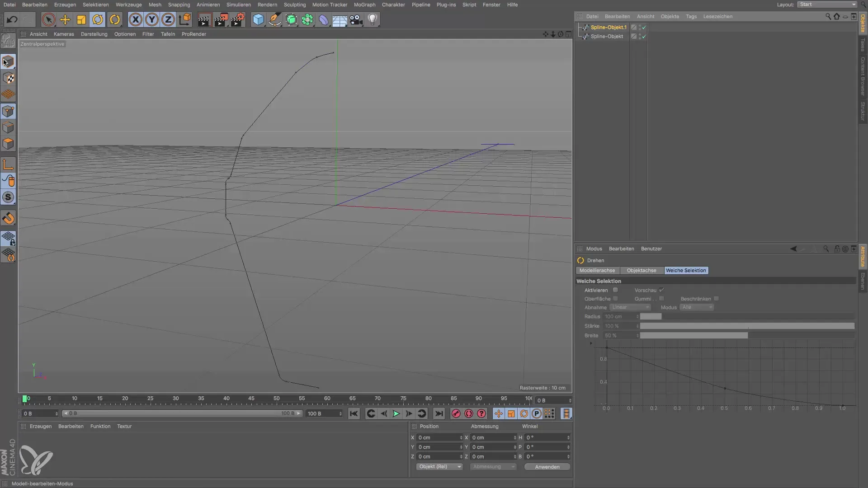The width and height of the screenshot is (868, 488).
Task: Open the spline pen tool
Action: point(274,19)
